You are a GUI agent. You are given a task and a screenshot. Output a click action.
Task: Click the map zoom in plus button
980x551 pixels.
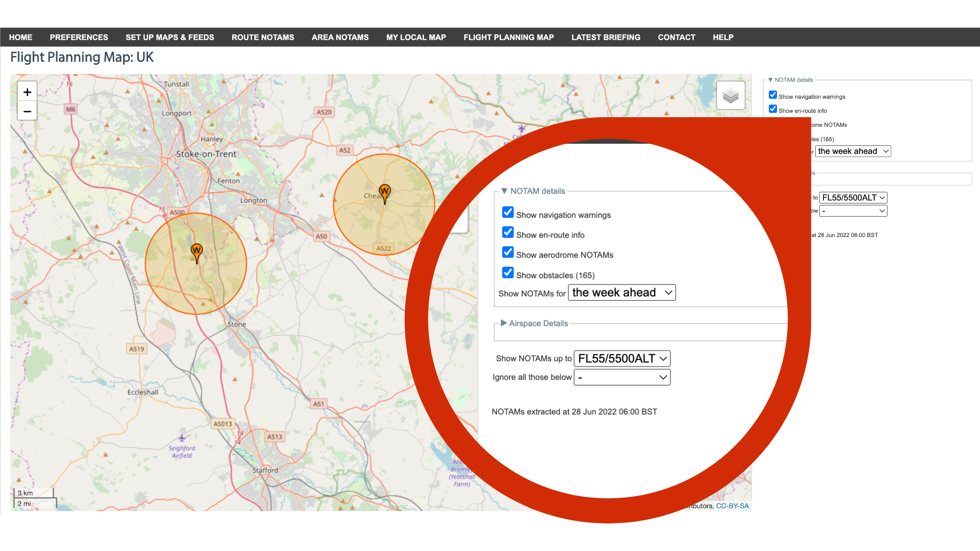[27, 92]
